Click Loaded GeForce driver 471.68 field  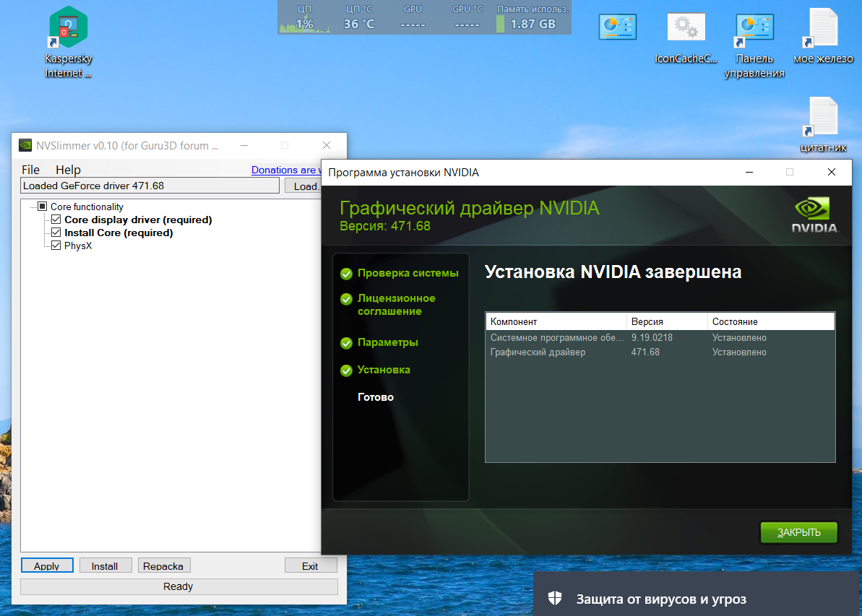pos(150,186)
